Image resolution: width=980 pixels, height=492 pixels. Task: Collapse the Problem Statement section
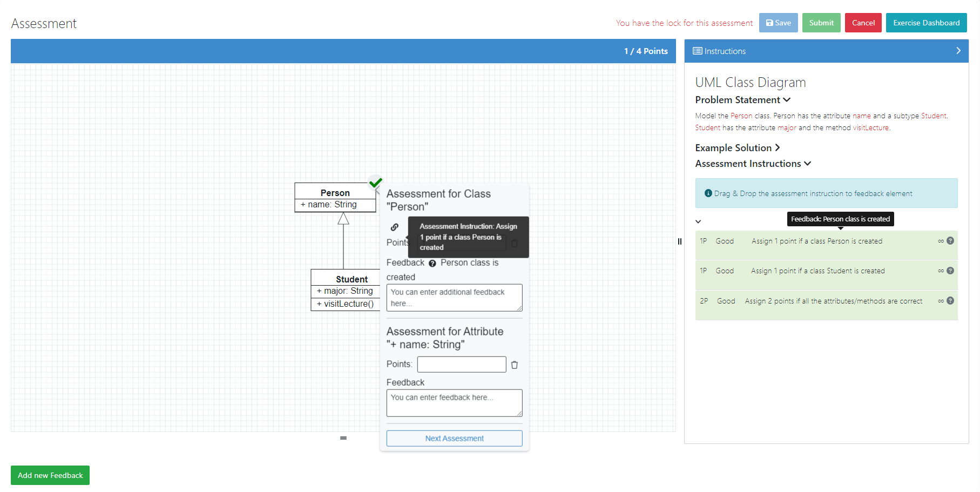[x=787, y=100]
